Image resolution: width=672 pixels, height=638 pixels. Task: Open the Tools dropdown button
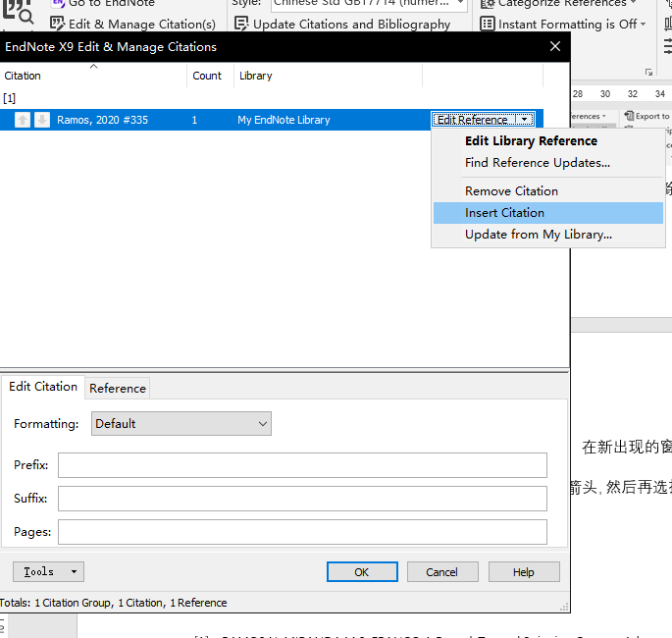coord(48,571)
